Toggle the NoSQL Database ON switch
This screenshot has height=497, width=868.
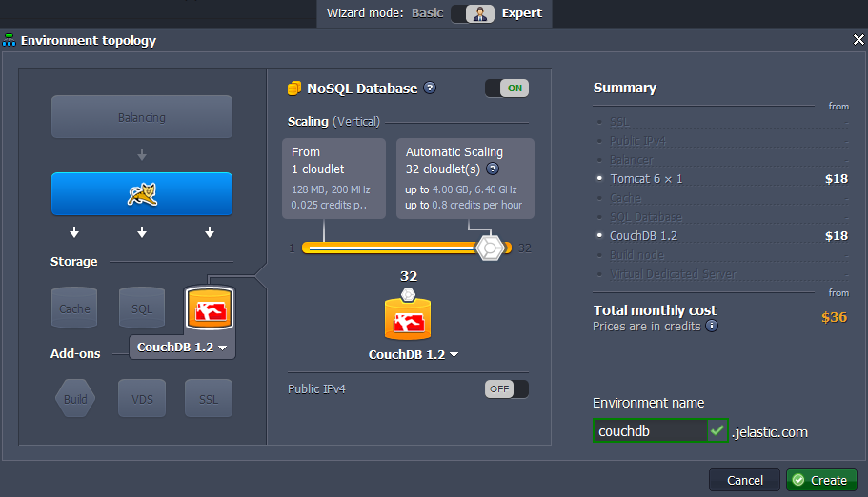(x=507, y=88)
